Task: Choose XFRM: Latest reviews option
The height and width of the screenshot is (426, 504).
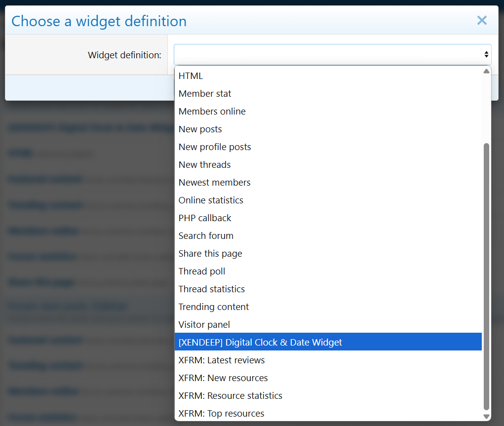Action: 222,360
